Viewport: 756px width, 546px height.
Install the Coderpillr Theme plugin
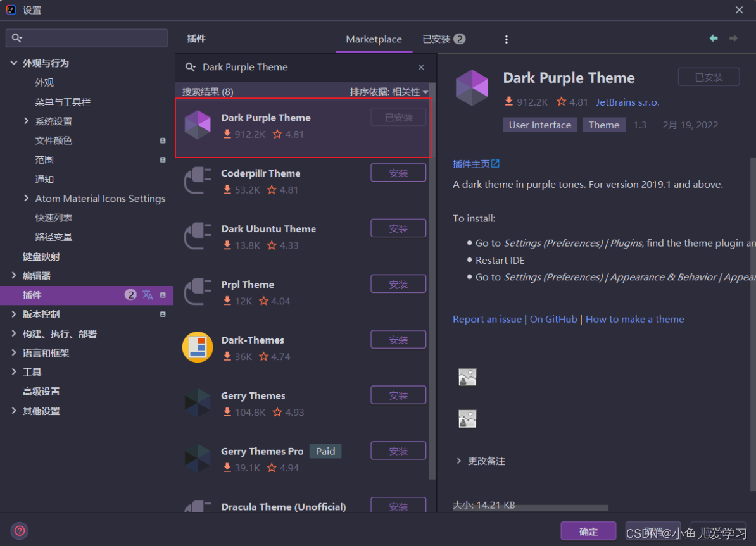click(x=398, y=173)
